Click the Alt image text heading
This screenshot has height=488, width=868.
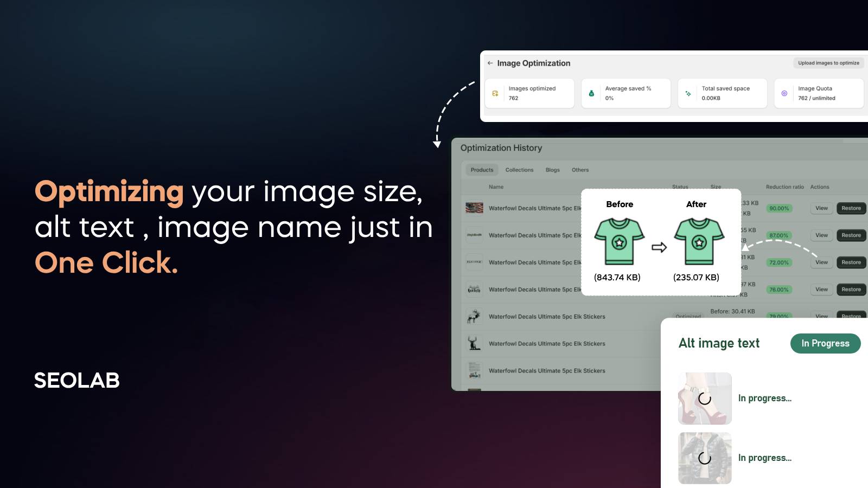pos(719,343)
